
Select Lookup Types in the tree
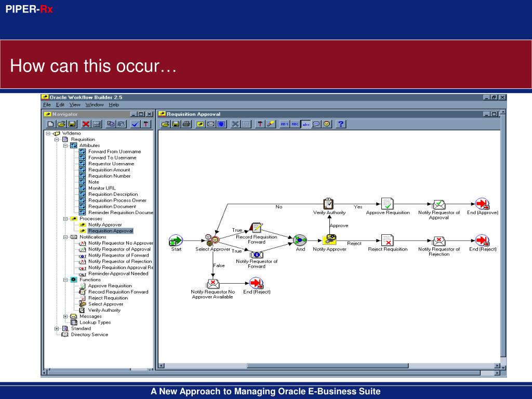click(95, 323)
